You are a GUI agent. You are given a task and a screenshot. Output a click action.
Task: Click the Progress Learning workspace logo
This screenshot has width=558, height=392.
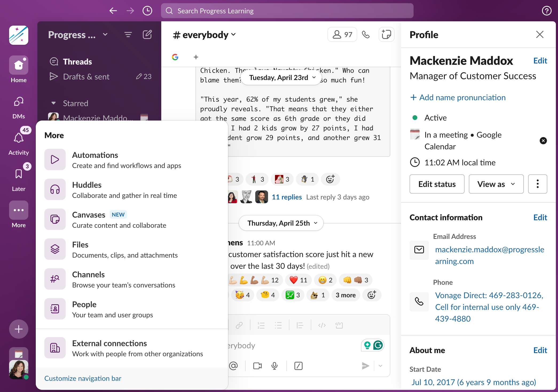[19, 35]
